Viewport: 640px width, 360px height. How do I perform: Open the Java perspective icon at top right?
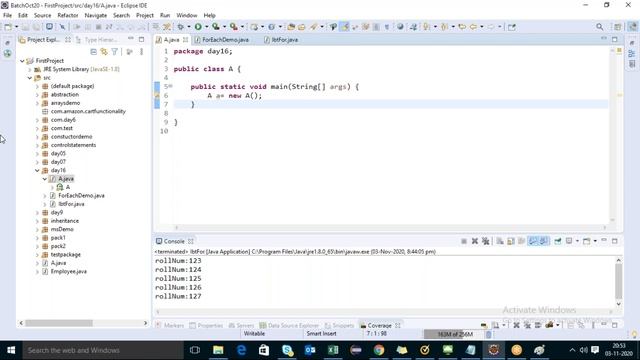[x=632, y=27]
